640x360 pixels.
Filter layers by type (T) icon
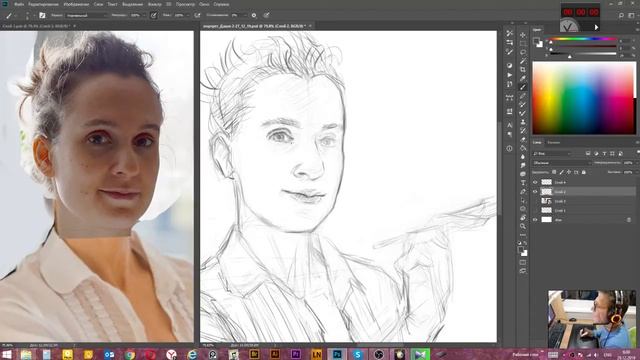pos(604,153)
